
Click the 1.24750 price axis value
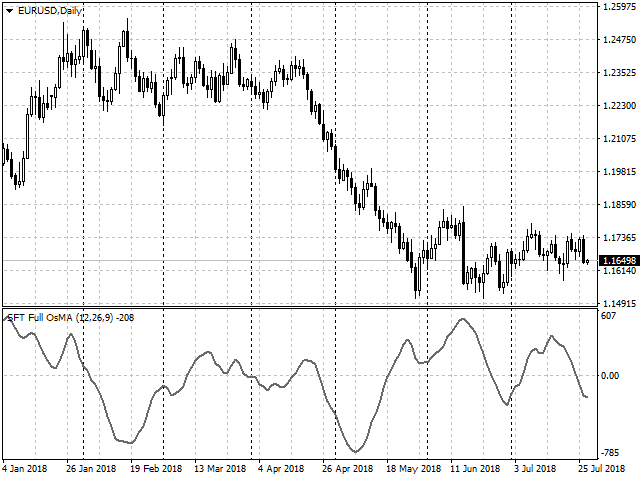coord(619,40)
